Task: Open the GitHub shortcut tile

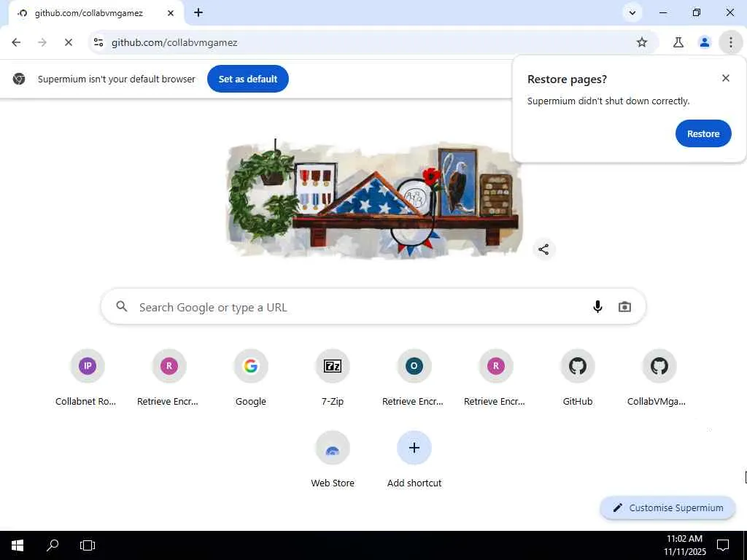Action: [578, 378]
